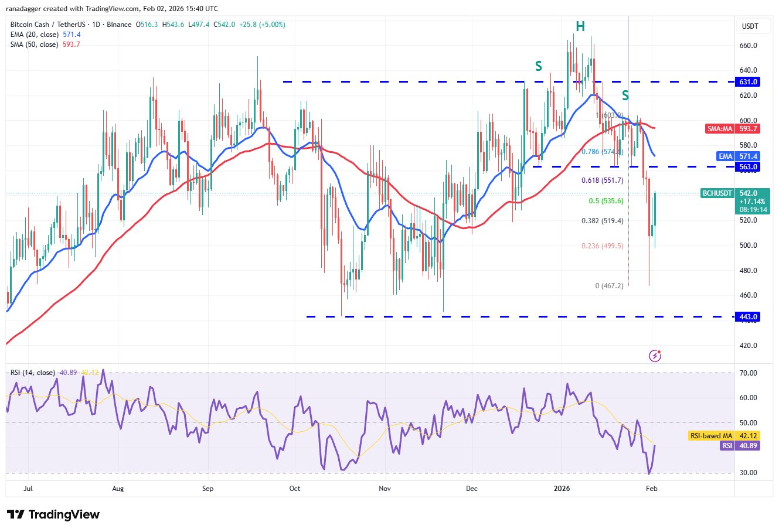Click the 443.0 support line label
The height and width of the screenshot is (532, 779).
click(x=749, y=317)
